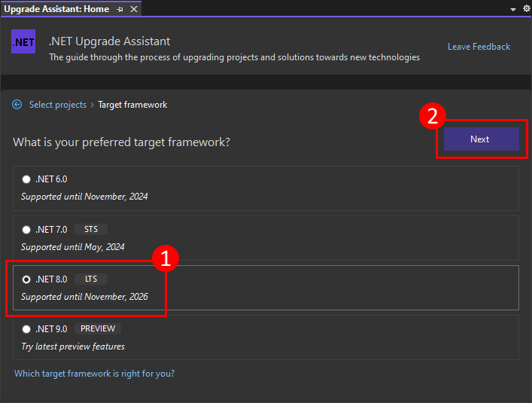Pin the Upgrade Assistant tab
This screenshot has width=532, height=403.
coord(120,10)
